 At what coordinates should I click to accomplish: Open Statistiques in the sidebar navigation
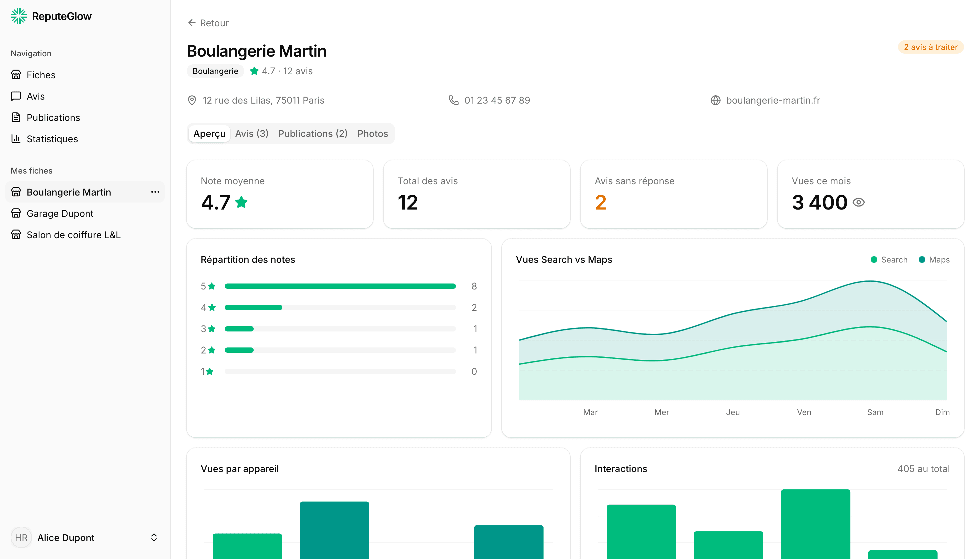85,139
